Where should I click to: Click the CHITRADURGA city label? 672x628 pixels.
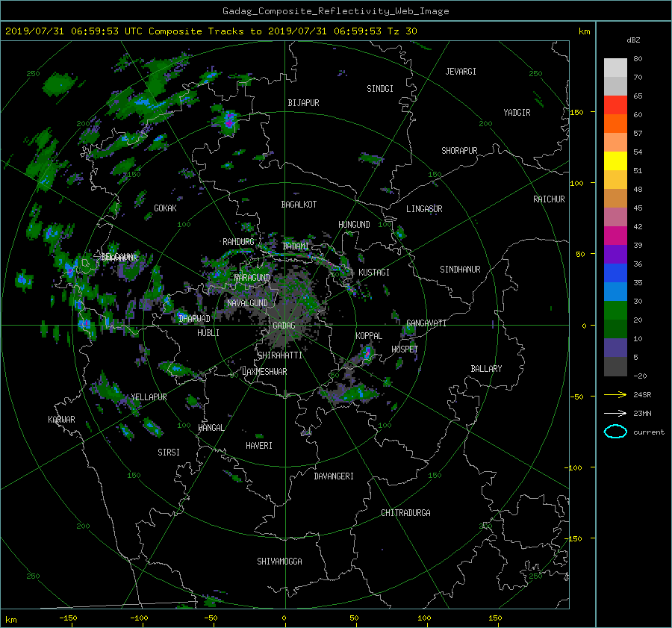pos(405,513)
